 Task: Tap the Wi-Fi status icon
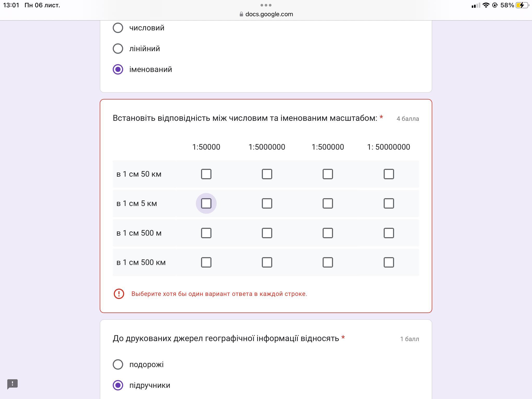(x=486, y=5)
